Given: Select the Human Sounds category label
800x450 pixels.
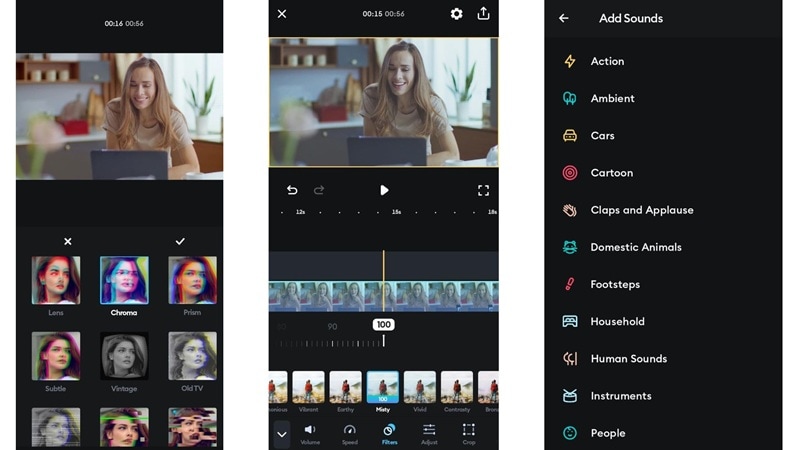Looking at the screenshot, I should [x=629, y=359].
